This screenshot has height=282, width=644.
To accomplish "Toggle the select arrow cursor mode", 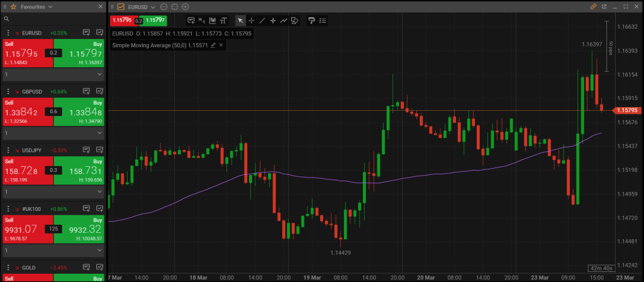I will point(240,20).
